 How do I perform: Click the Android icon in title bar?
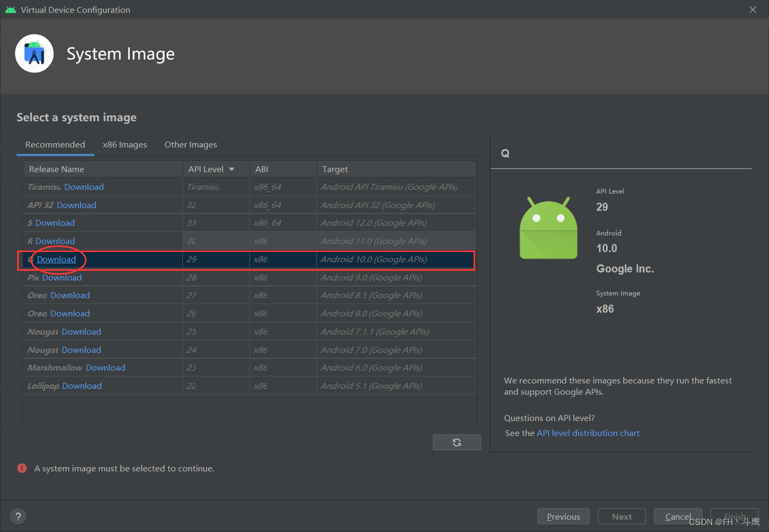coord(11,10)
